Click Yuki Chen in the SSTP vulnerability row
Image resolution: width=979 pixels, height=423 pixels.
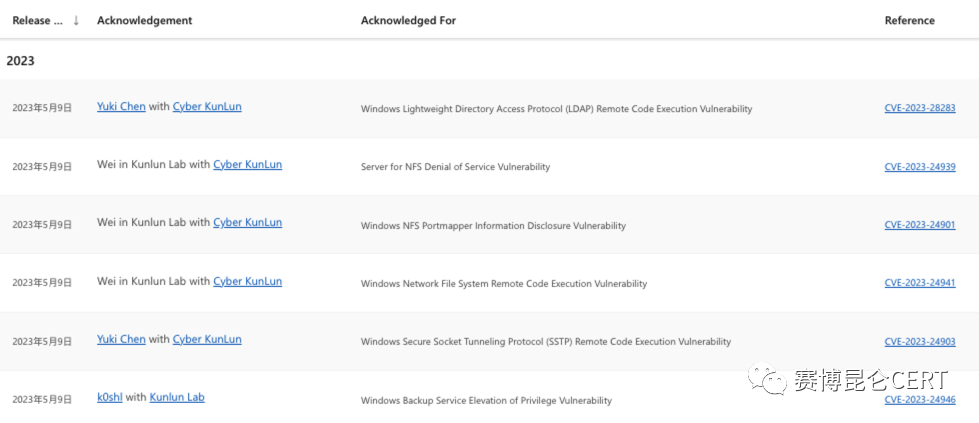121,340
